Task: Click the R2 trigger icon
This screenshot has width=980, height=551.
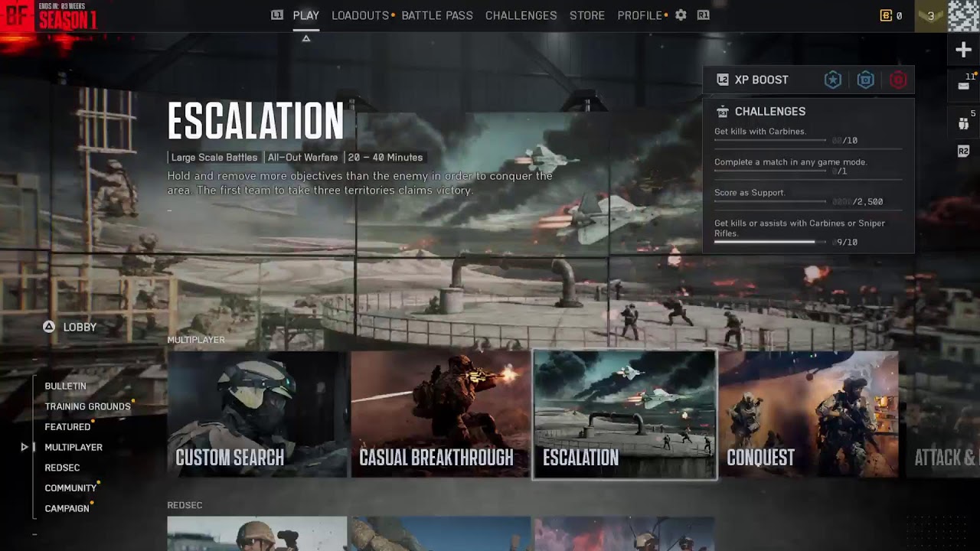Action: coord(963,152)
